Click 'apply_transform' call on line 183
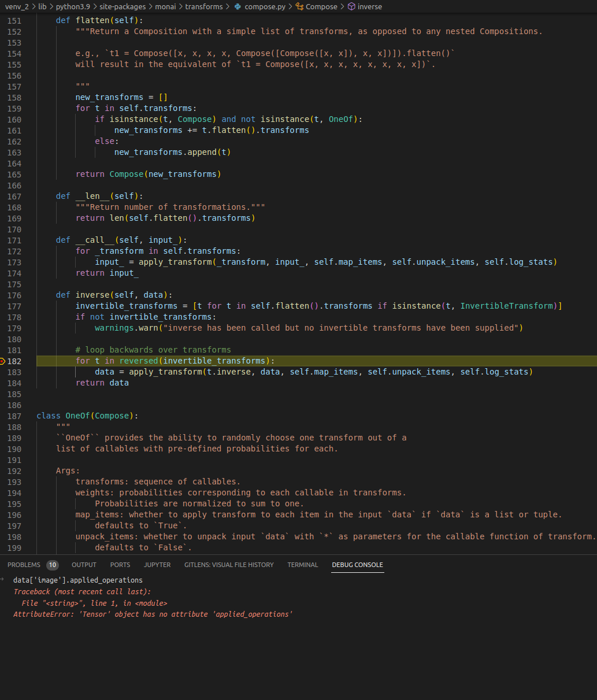 [x=165, y=372]
